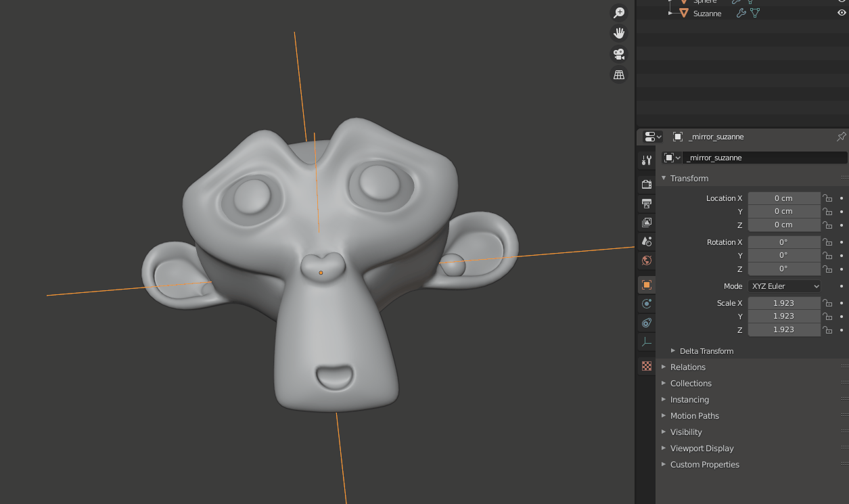This screenshot has width=849, height=504.
Task: Open the World properties tab
Action: [x=646, y=260]
